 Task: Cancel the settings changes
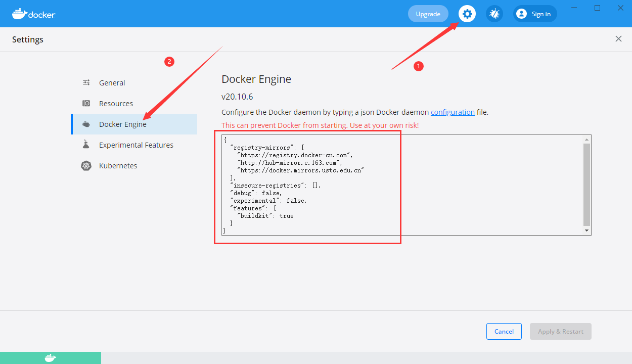point(504,331)
